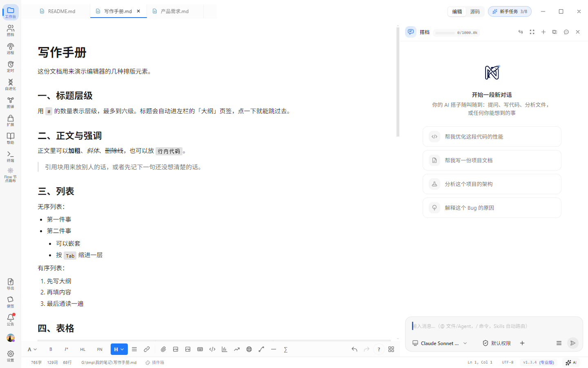Undo the last edit in toolbar
The image size is (588, 368).
click(354, 349)
